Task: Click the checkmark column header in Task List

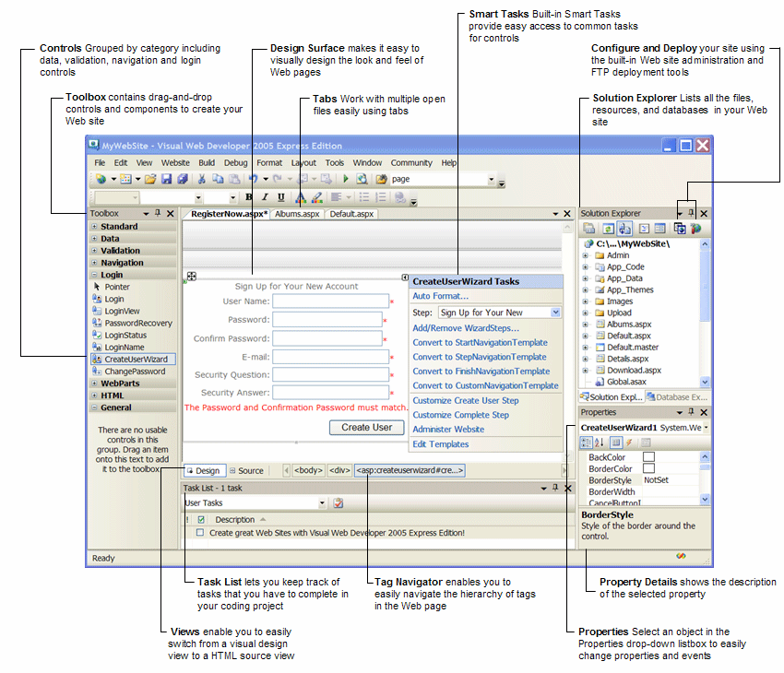Action: 201,520
